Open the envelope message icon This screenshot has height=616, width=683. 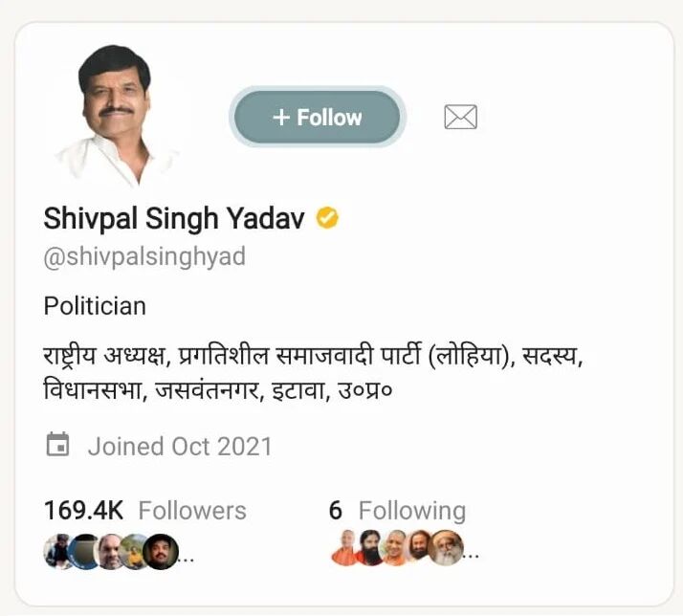tap(460, 118)
